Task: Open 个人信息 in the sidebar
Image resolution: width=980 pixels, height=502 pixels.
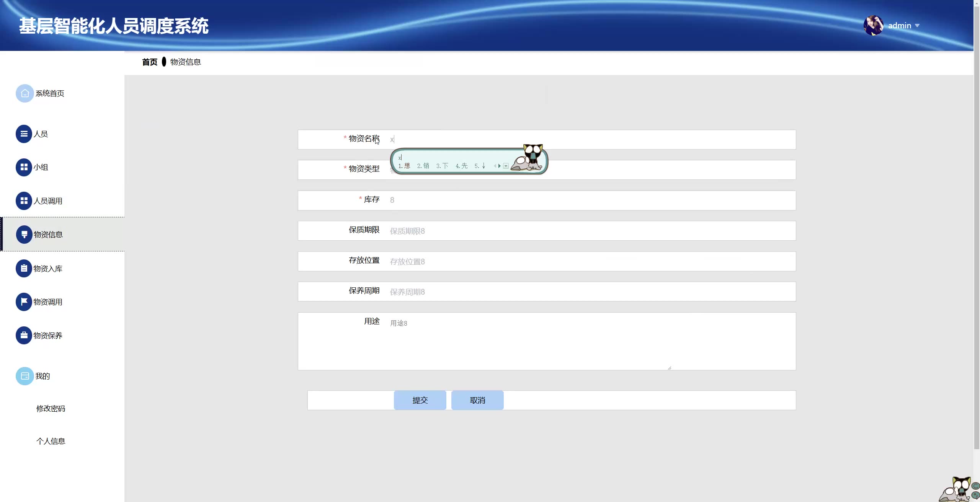Action: pyautogui.click(x=51, y=441)
